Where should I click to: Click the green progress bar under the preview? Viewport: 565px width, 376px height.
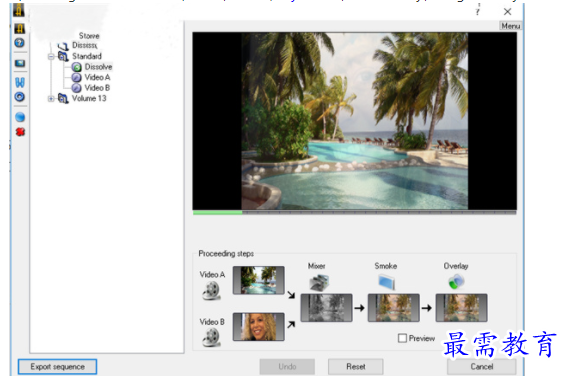[217, 213]
